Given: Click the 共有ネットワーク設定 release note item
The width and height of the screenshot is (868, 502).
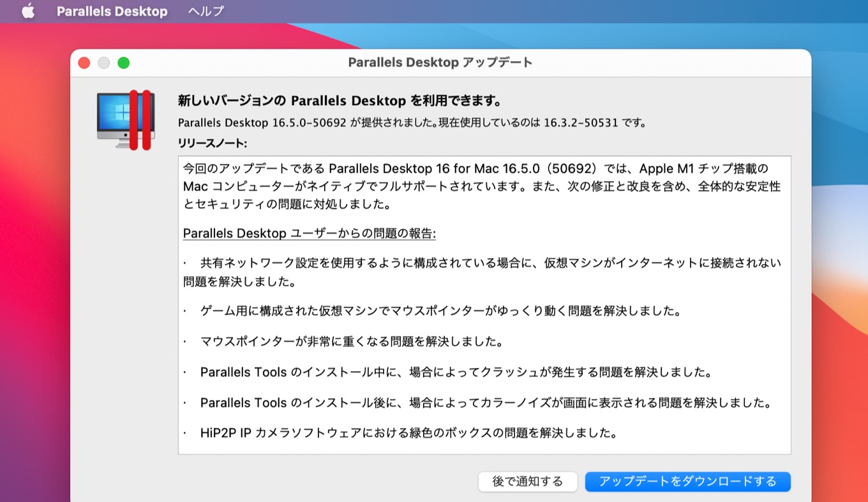Looking at the screenshot, I should [482, 272].
